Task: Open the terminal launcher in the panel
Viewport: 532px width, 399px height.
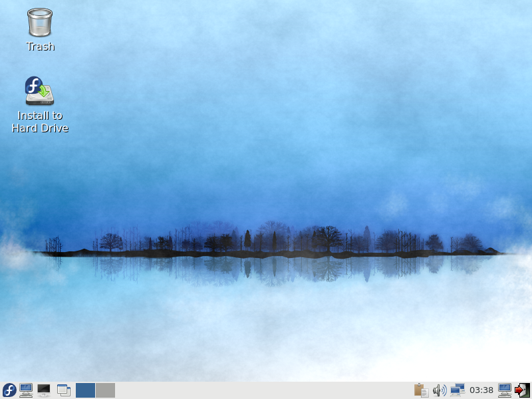Action: (x=44, y=390)
